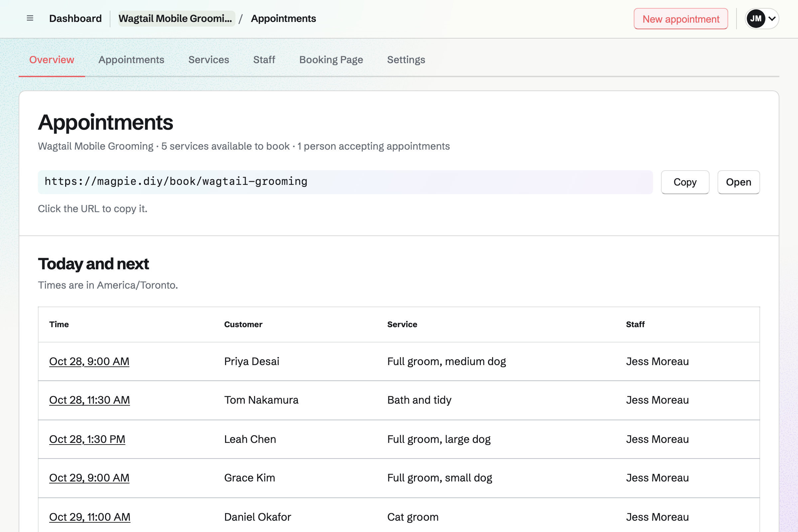
Task: Click Jess Moreau in Priya Desai's row
Action: (x=657, y=361)
